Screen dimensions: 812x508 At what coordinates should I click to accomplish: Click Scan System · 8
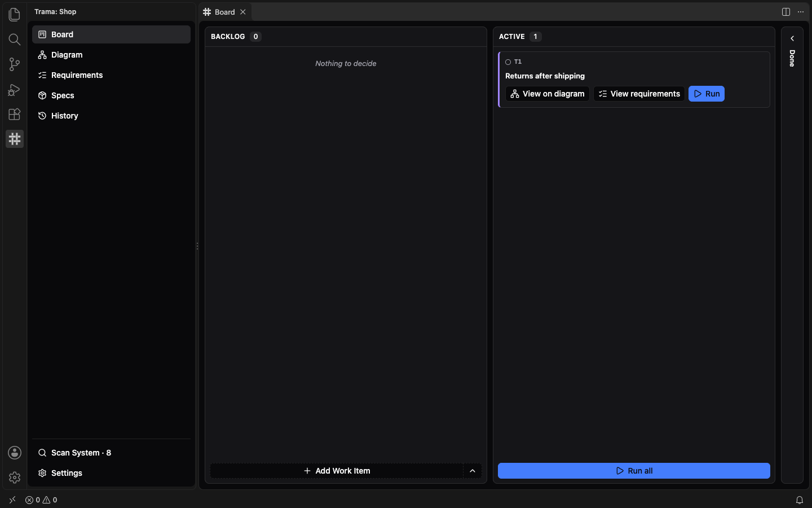point(111,453)
